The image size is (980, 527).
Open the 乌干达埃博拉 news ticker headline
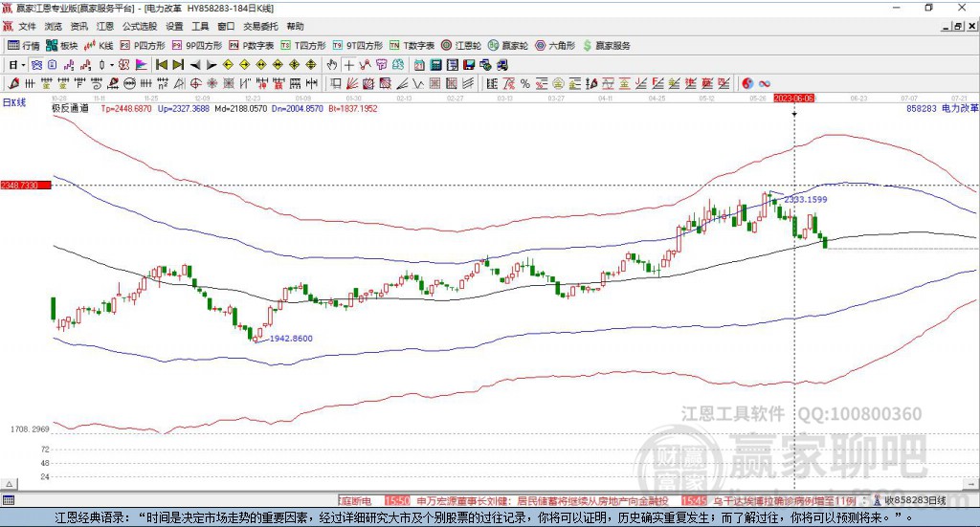tap(785, 501)
